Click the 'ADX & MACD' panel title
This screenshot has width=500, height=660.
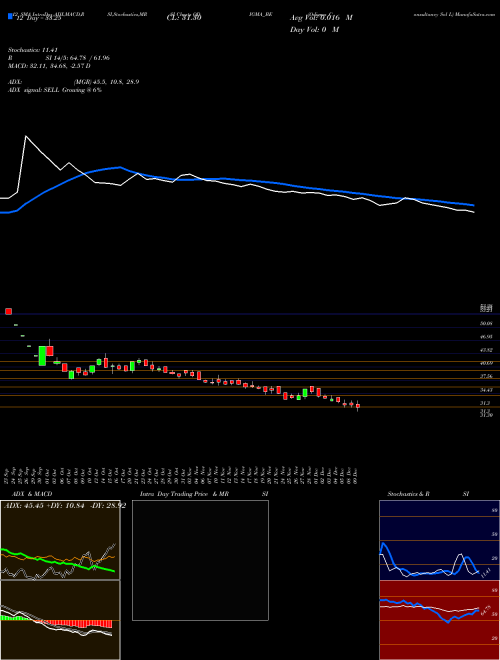pyautogui.click(x=32, y=494)
